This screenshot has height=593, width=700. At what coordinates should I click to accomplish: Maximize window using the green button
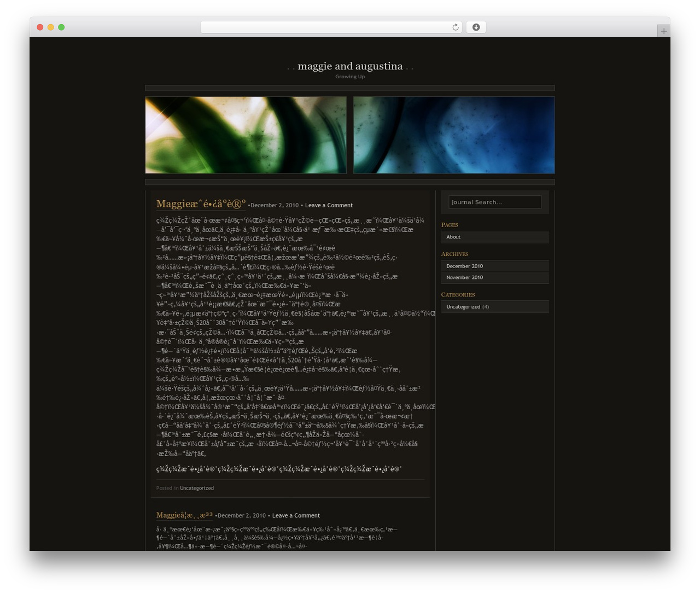[x=61, y=27]
